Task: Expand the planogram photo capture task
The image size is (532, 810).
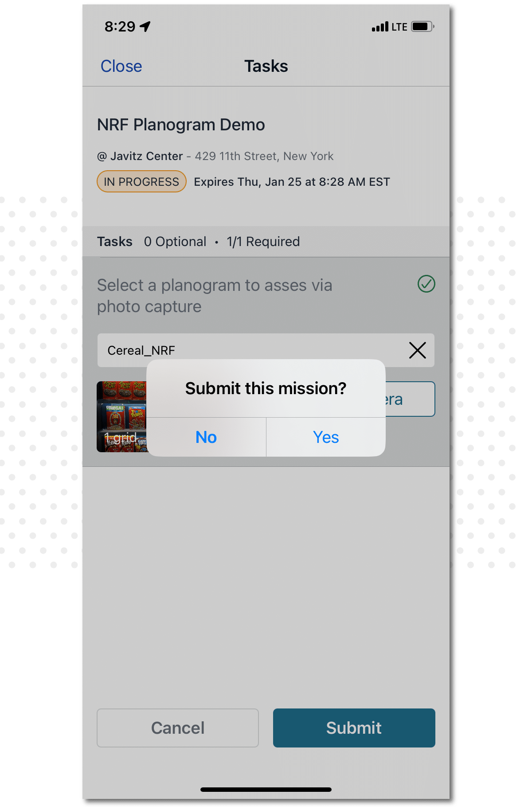Action: click(215, 296)
